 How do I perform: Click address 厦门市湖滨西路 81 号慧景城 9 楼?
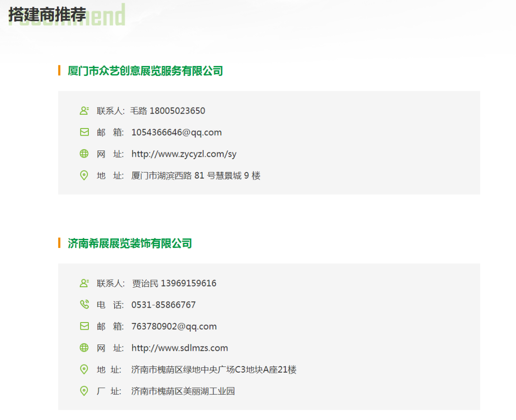point(196,175)
